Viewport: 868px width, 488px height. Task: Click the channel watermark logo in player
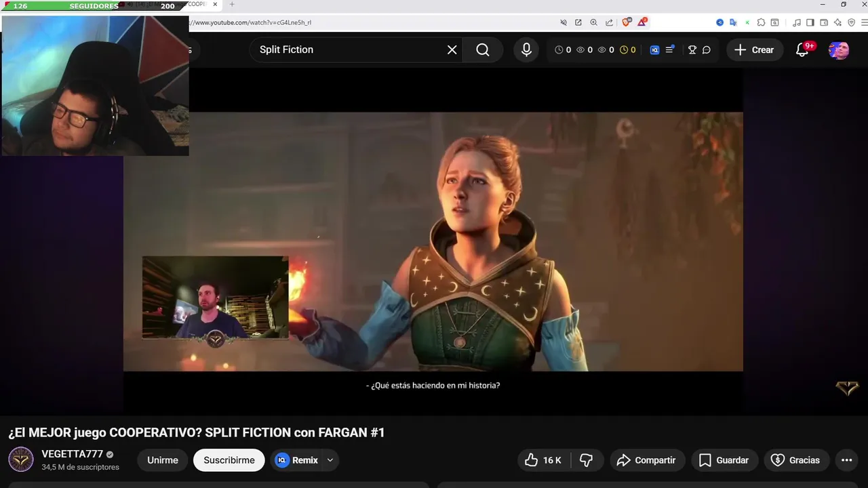click(847, 388)
